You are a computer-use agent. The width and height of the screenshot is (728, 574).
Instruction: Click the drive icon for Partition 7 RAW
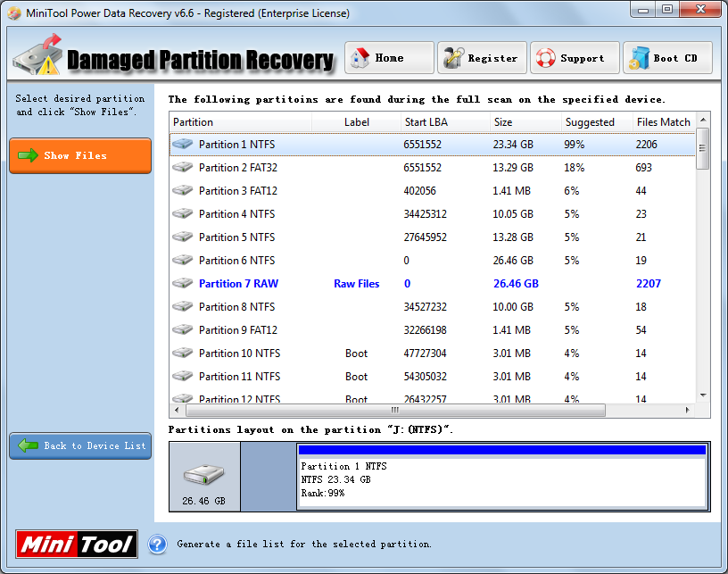click(183, 283)
